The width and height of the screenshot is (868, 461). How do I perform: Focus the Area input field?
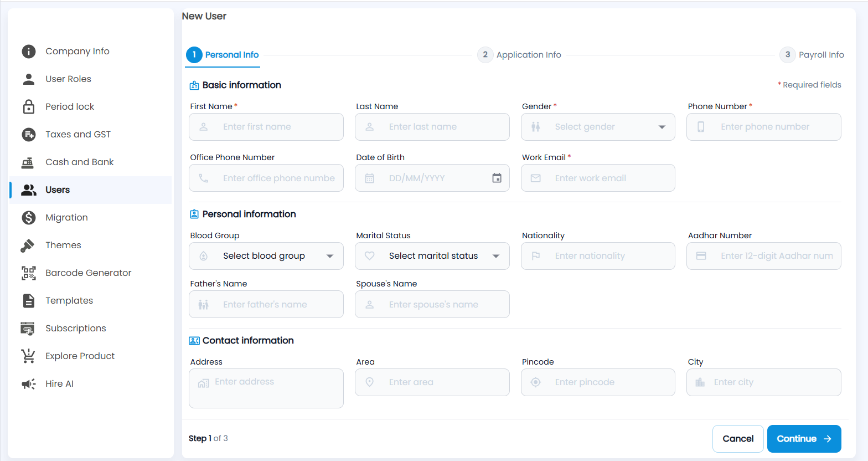[x=432, y=382]
